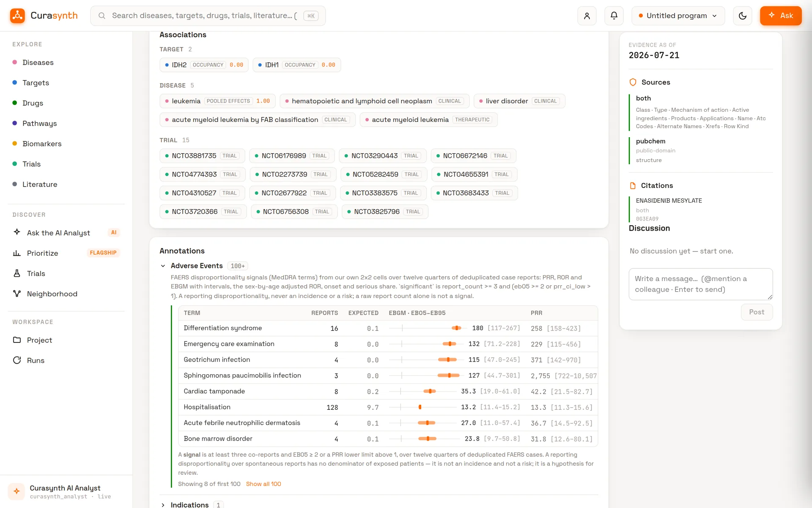Click the Runs refresh icon
812x508 pixels.
click(x=17, y=360)
